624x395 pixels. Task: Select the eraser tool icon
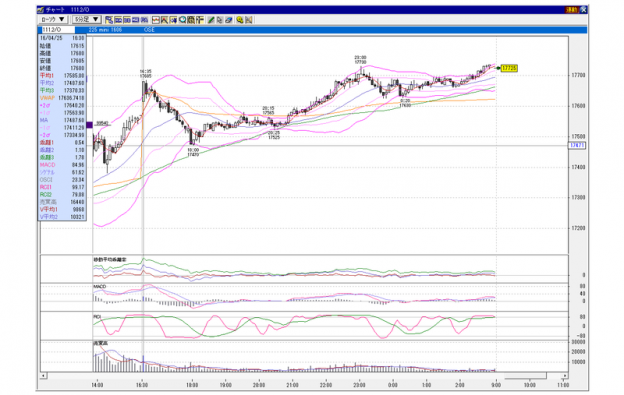pos(229,20)
